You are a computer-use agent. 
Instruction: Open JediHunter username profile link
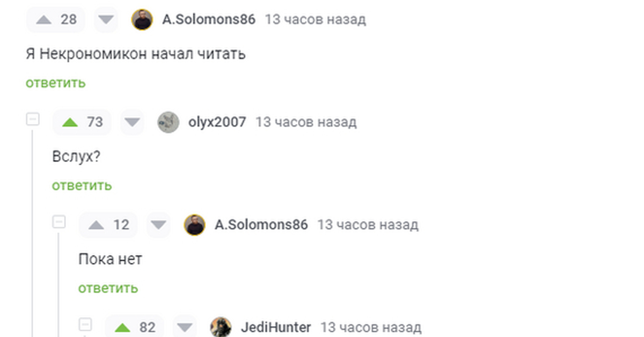coord(276,327)
